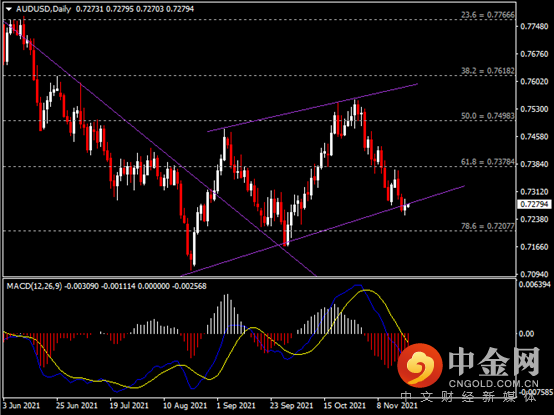The height and width of the screenshot is (415, 554).
Task: Click the 50.0 = 0.74983 Fibonacci label
Action: 488,116
